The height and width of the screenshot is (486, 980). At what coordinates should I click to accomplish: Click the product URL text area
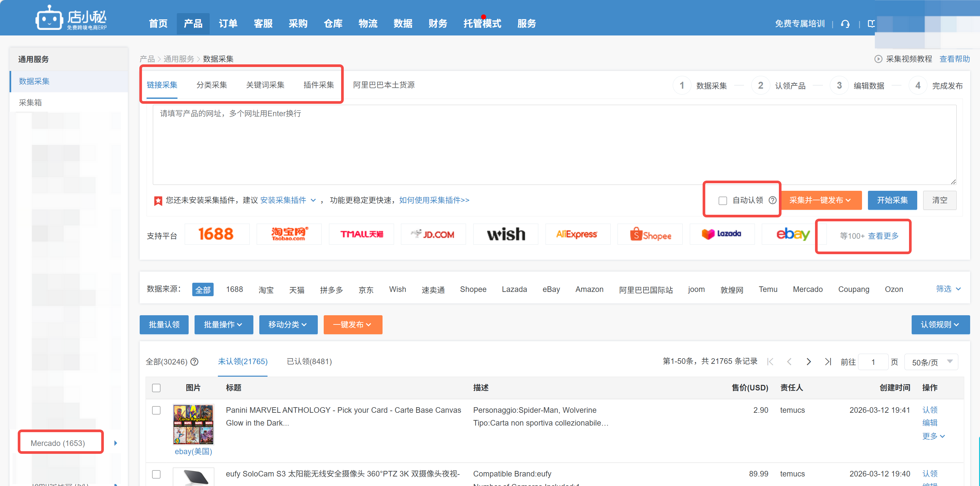pos(554,145)
